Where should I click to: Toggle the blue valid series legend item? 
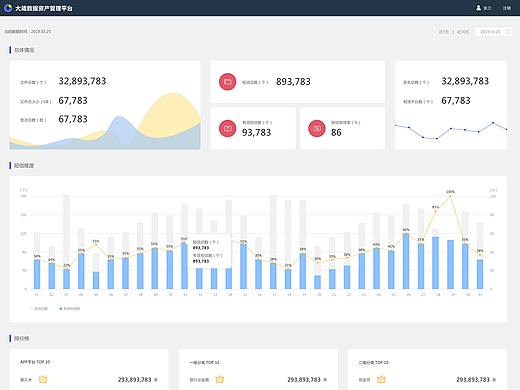[70, 309]
